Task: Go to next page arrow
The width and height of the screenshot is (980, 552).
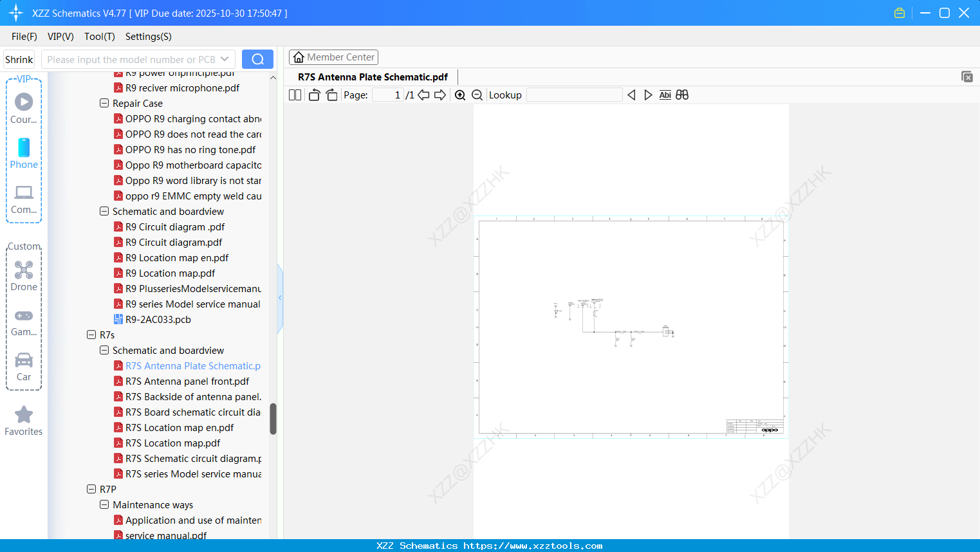Action: tap(440, 95)
